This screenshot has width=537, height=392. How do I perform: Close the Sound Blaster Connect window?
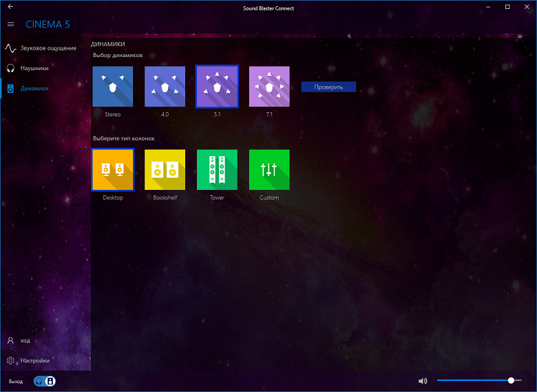pyautogui.click(x=527, y=7)
